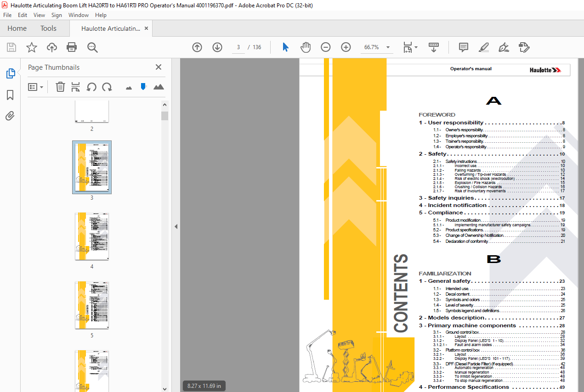This screenshot has width=584, height=392.
Task: Delete selected page with trash icon
Action: tap(60, 87)
